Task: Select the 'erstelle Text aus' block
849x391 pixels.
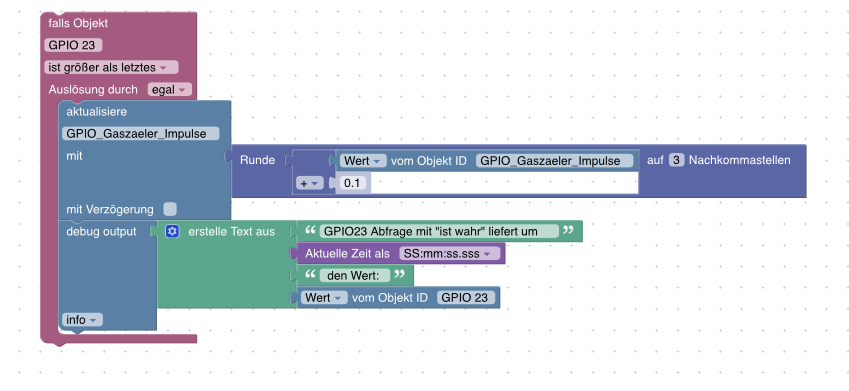Action: click(x=231, y=232)
